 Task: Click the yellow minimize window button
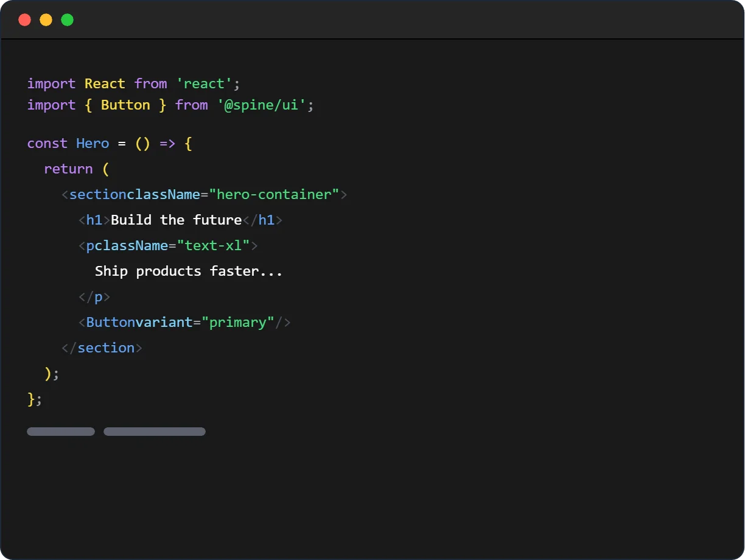pyautogui.click(x=46, y=20)
